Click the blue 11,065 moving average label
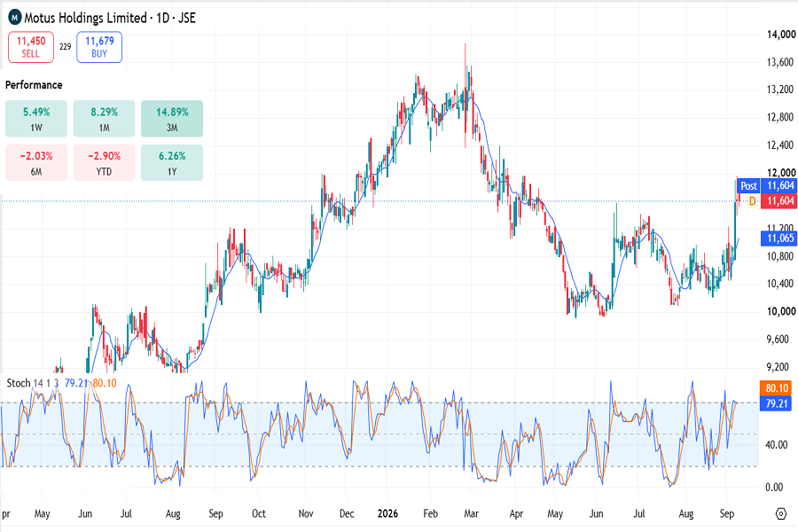This screenshot has height=532, width=798. pos(779,239)
